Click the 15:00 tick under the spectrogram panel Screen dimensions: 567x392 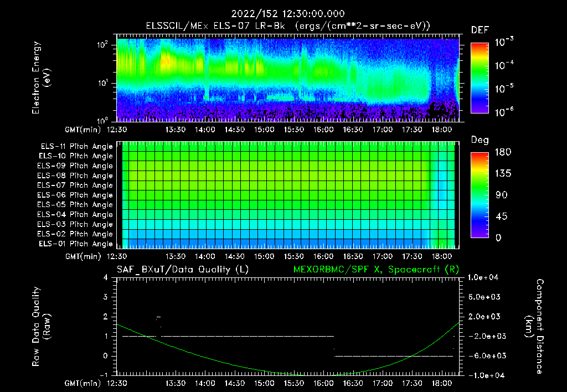pyautogui.click(x=264, y=130)
